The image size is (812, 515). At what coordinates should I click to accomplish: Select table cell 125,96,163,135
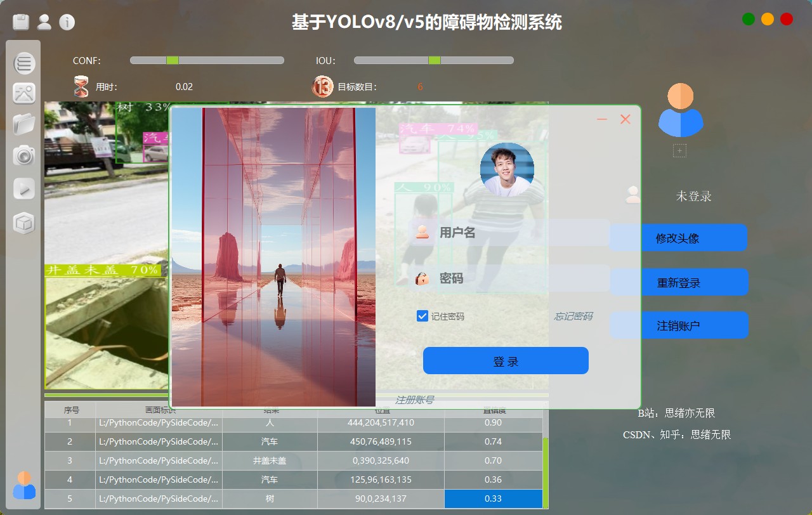click(x=381, y=479)
